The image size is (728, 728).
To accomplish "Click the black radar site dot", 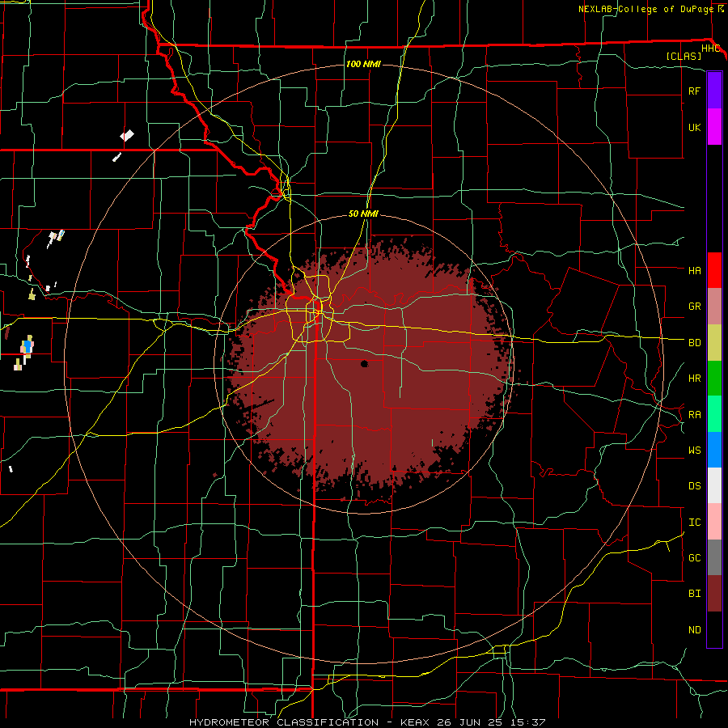I will coord(365,363).
